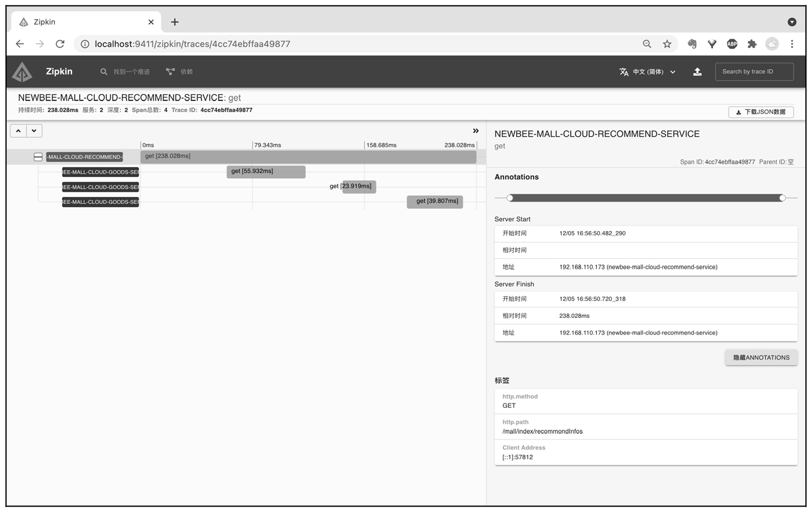The image size is (812, 512).
Task: Click the collapse-all up chevron button
Action: click(x=18, y=131)
